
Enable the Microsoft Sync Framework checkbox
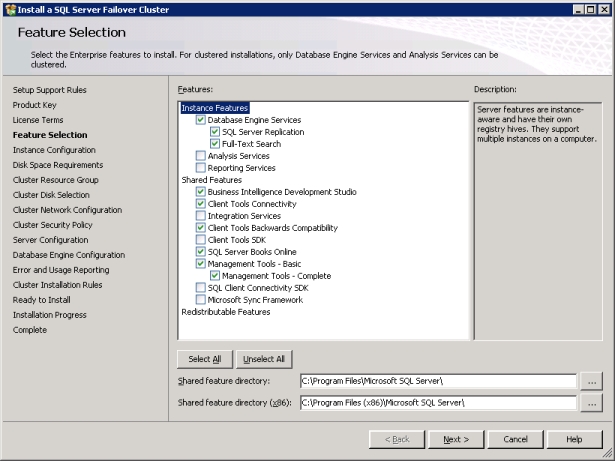(202, 299)
